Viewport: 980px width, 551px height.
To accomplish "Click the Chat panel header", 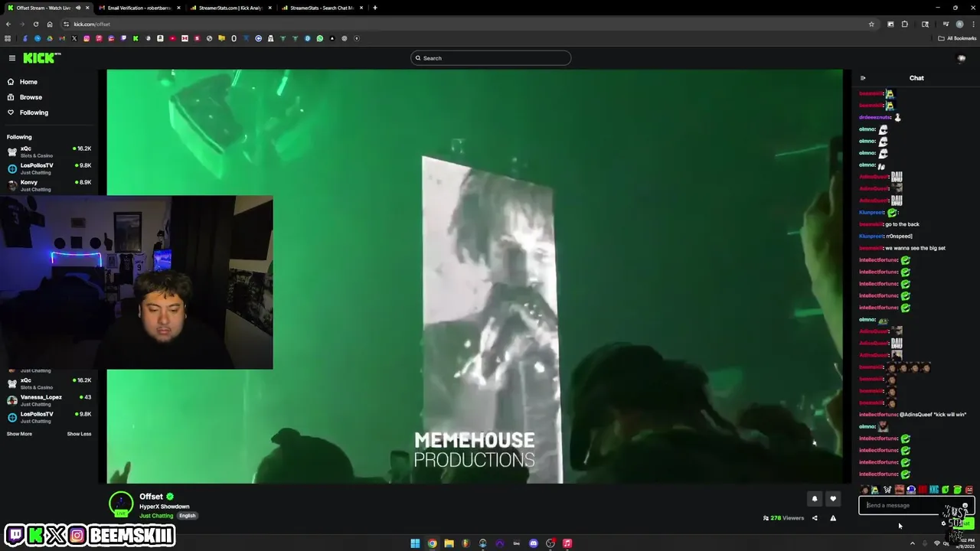I will [x=916, y=78].
